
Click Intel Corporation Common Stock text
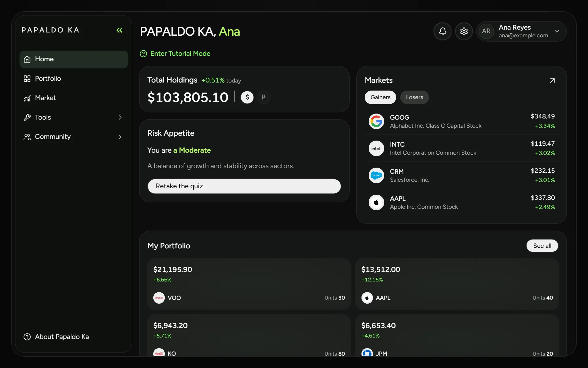point(433,153)
